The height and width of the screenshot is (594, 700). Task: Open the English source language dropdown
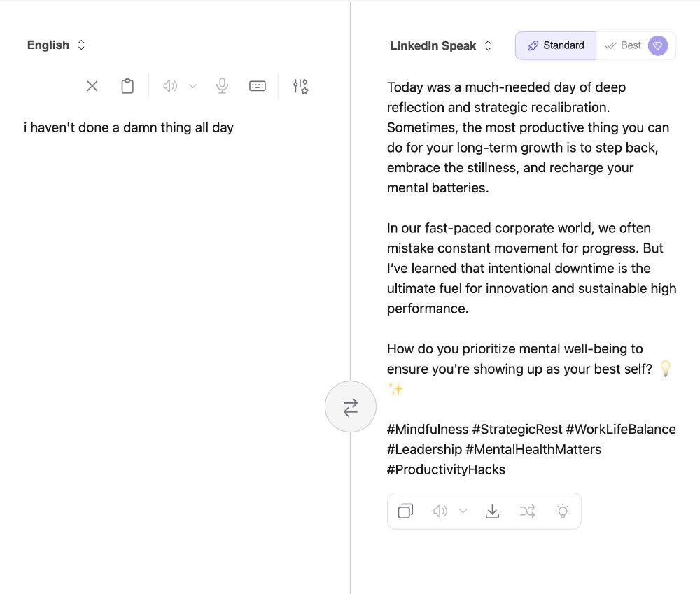coord(56,45)
